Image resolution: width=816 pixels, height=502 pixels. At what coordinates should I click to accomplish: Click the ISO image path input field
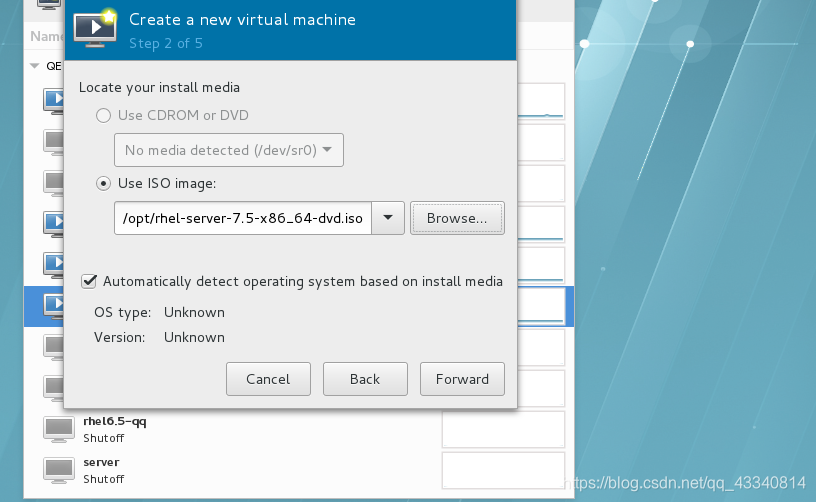click(243, 218)
